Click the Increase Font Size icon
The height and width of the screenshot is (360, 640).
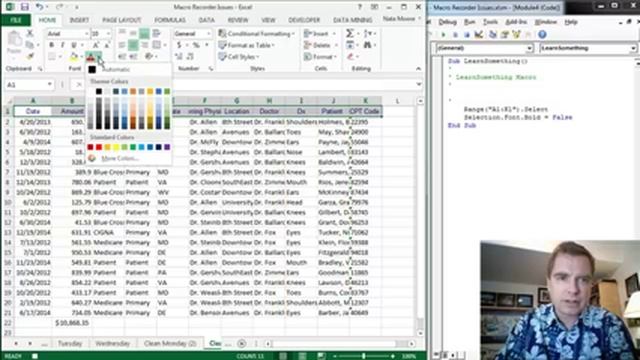[x=96, y=45]
